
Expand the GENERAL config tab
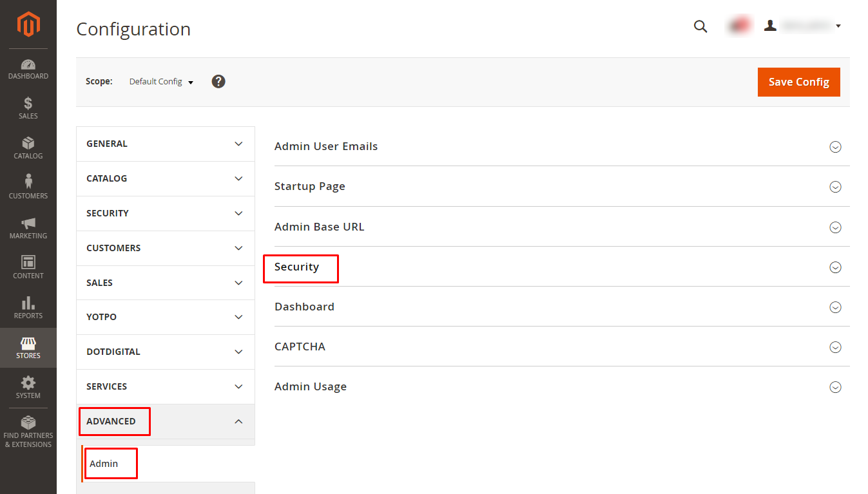click(x=166, y=144)
